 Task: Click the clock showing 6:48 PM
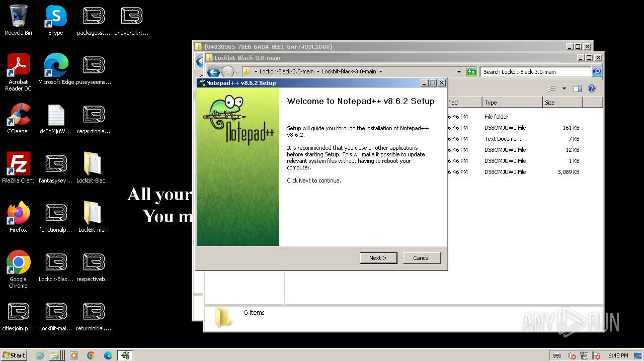(x=618, y=355)
